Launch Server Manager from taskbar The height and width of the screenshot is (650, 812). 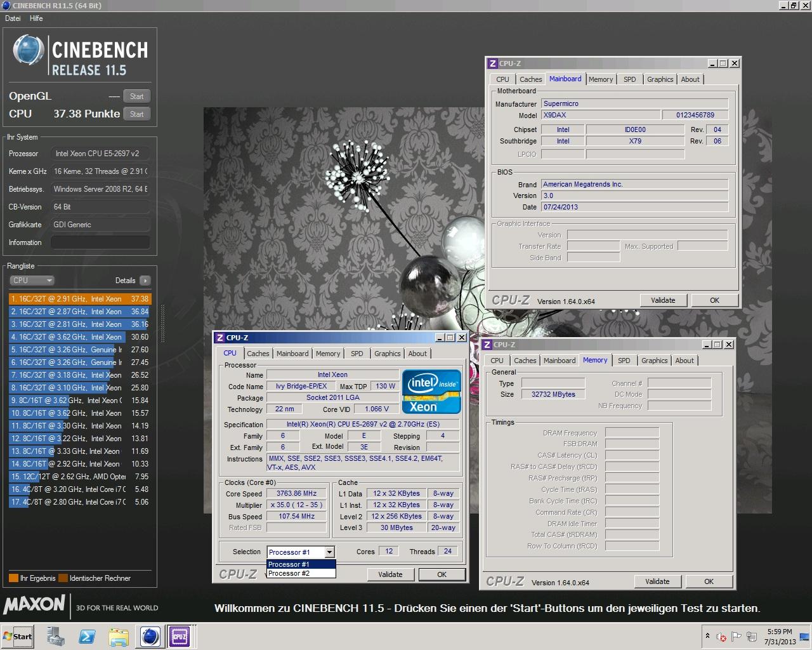coord(56,637)
